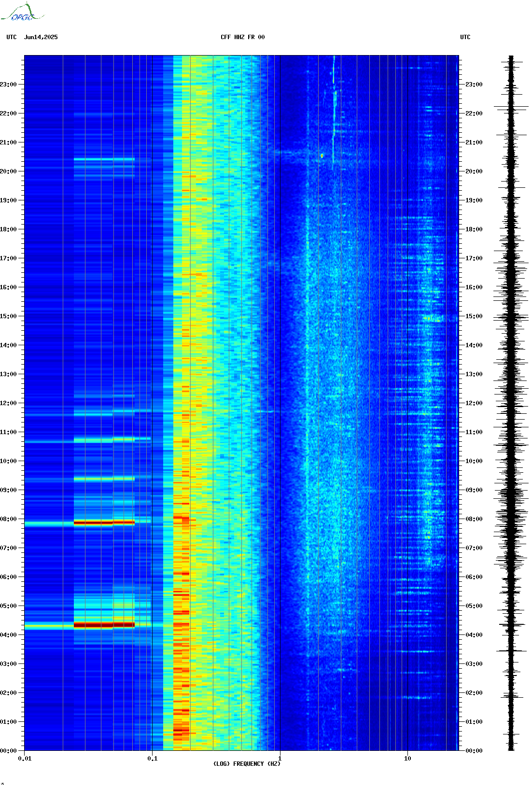Click the red low-frequency burst near 04:20
Viewport: 532px width, 789px height.
pyautogui.click(x=104, y=625)
